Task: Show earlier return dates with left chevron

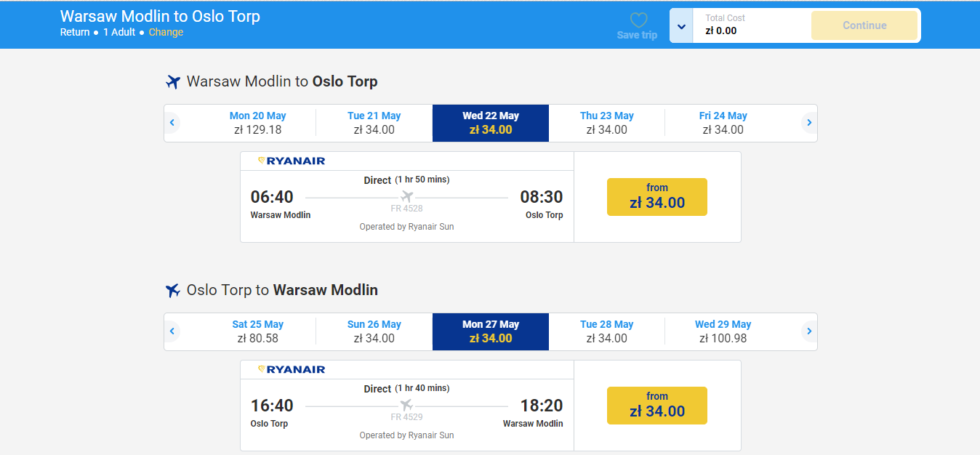Action: click(x=172, y=331)
